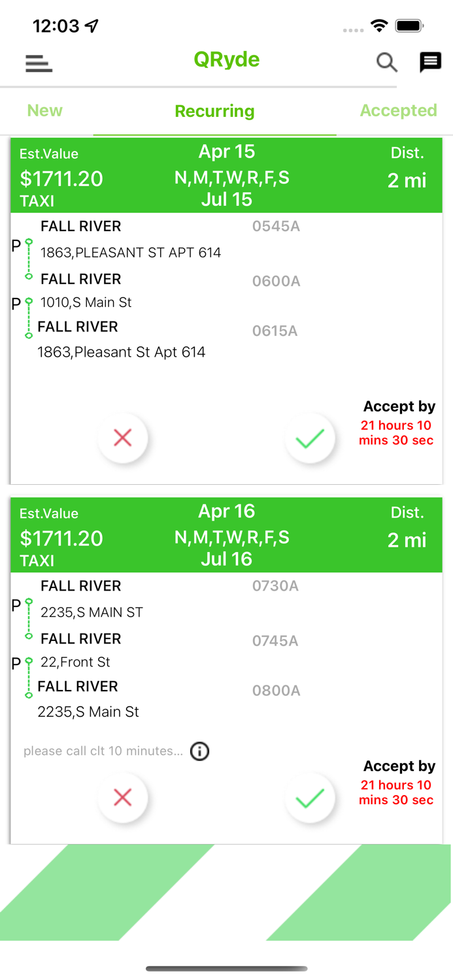Image resolution: width=453 pixels, height=980 pixels.
Task: Open the messages chat icon
Action: tap(430, 62)
